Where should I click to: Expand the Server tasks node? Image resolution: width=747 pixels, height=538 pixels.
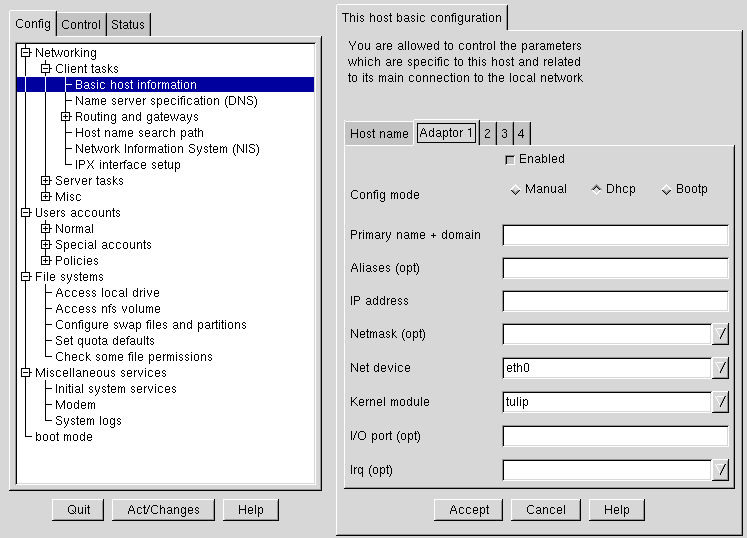pos(46,181)
